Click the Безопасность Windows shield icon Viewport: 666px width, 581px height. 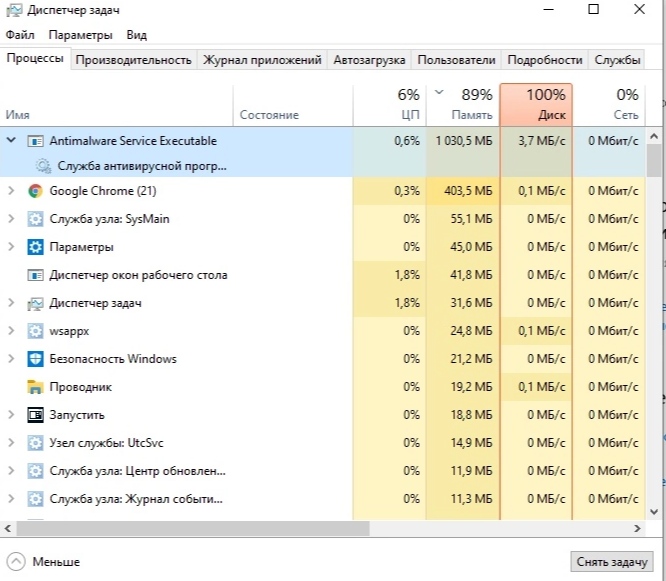pyautogui.click(x=35, y=359)
